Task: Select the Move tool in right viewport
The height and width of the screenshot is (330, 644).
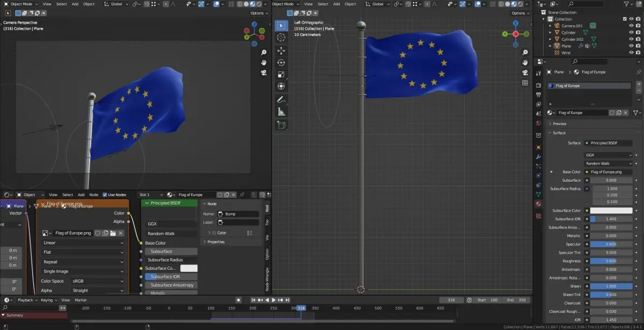Action: [281, 51]
